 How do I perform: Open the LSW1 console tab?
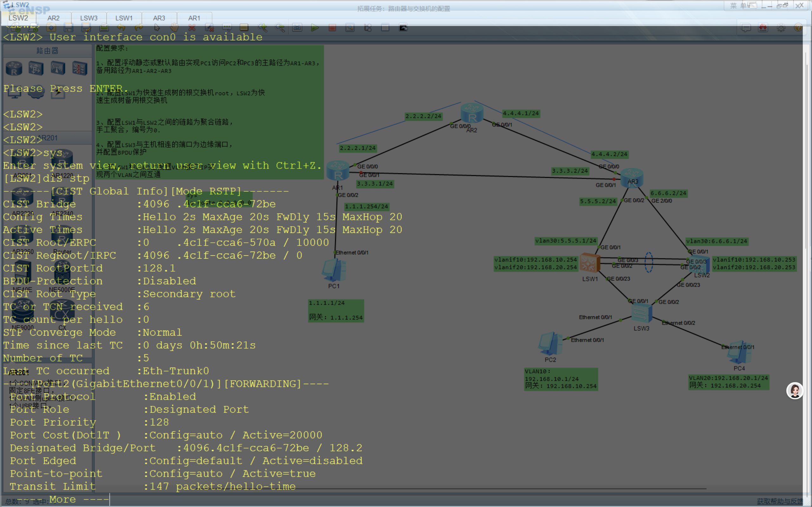pyautogui.click(x=124, y=18)
